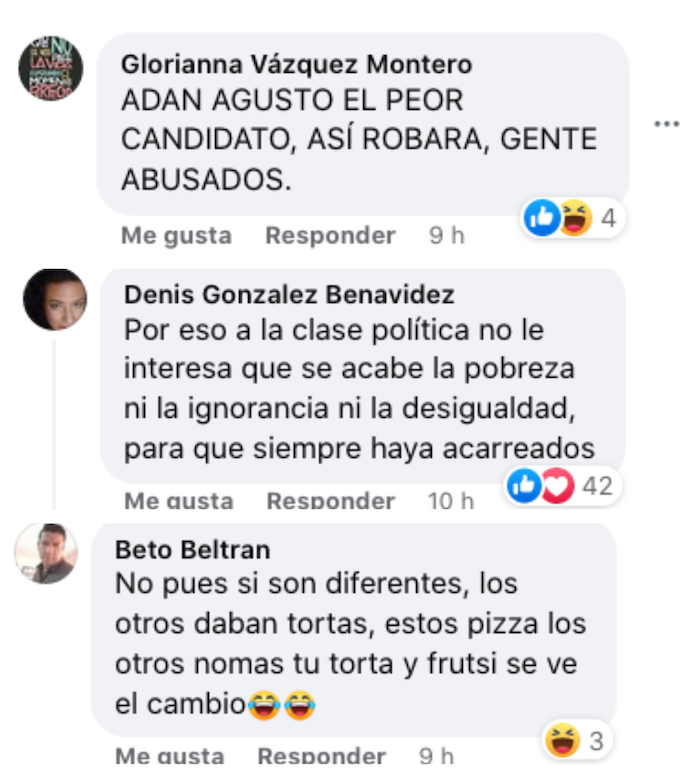Open the Glorianna Vázquez Montero name link
The image size is (700, 778).
(x=297, y=64)
